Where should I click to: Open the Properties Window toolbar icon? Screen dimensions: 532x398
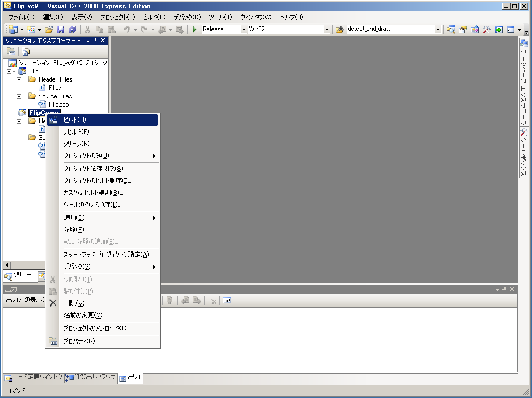463,30
